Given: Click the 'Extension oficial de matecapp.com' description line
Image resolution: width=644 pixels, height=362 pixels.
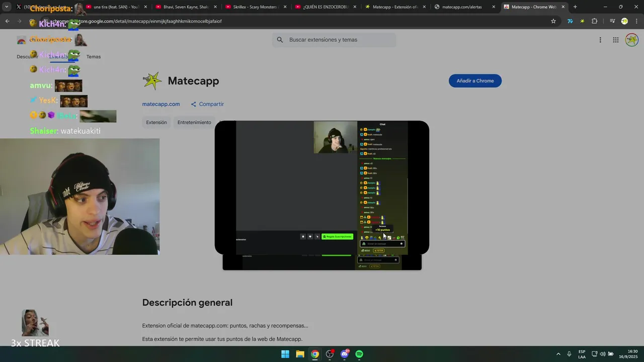Looking at the screenshot, I should click(225, 326).
